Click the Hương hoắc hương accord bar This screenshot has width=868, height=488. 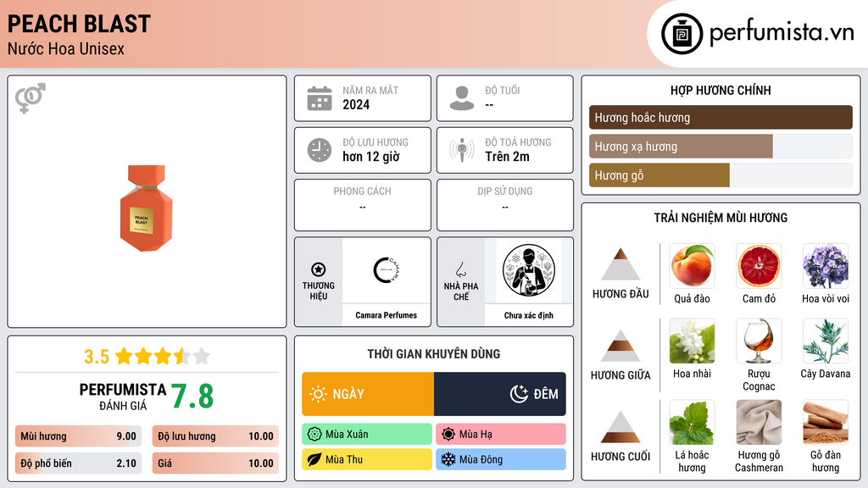(x=721, y=117)
